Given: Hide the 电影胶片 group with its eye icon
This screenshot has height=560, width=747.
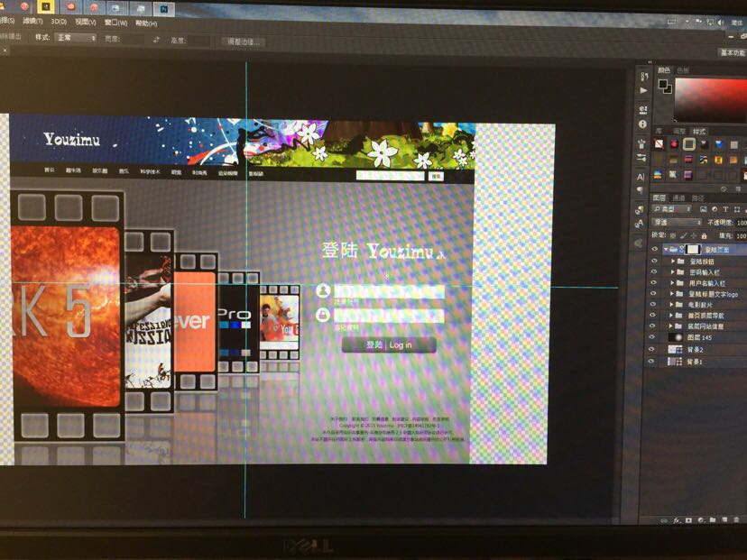Looking at the screenshot, I should coord(653,304).
